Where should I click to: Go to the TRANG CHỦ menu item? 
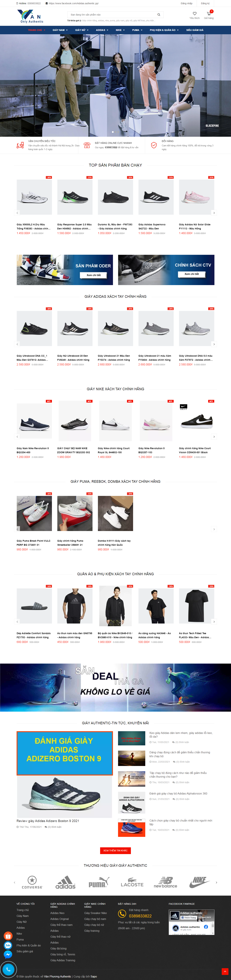[36, 30]
